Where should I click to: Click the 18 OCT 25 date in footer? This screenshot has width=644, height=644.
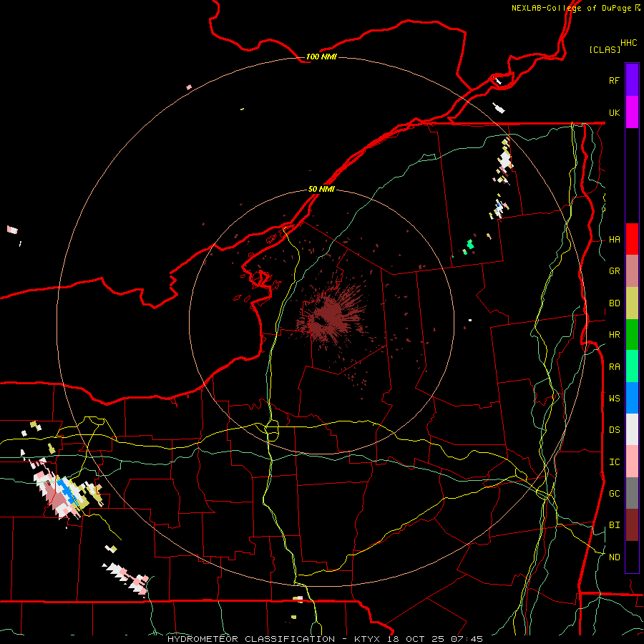coord(416,639)
